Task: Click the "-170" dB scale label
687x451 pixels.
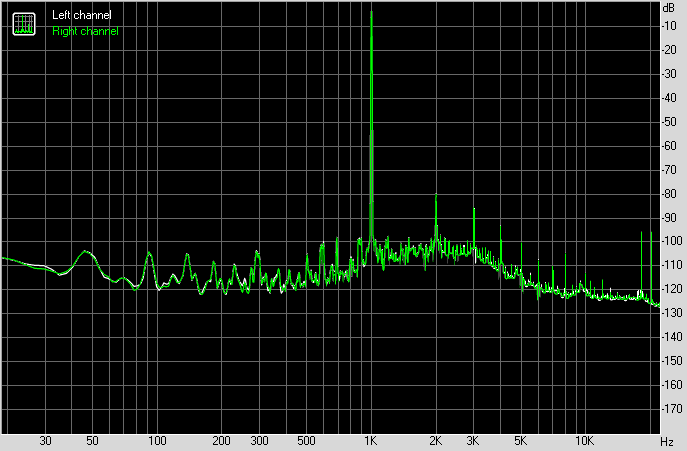Action: point(672,409)
